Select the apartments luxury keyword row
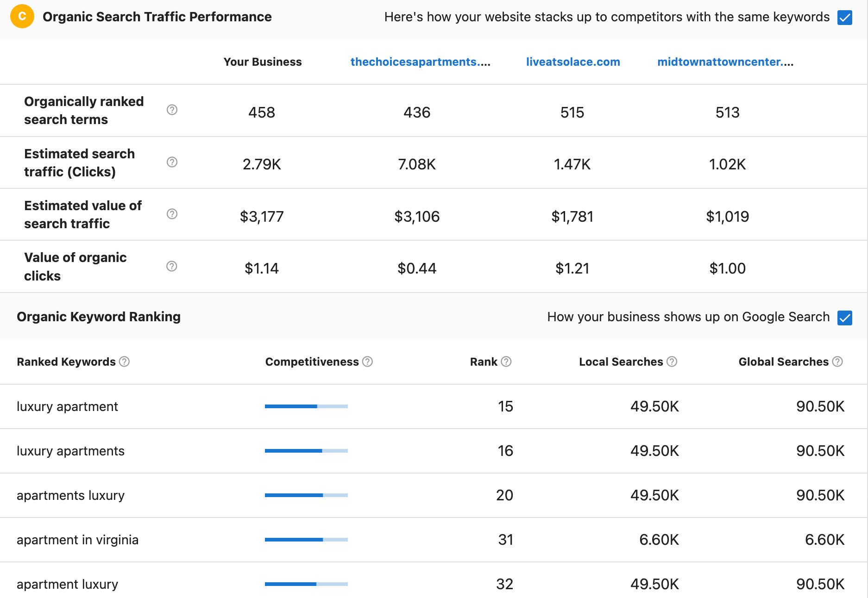Image resolution: width=868 pixels, height=598 pixels. (x=70, y=495)
